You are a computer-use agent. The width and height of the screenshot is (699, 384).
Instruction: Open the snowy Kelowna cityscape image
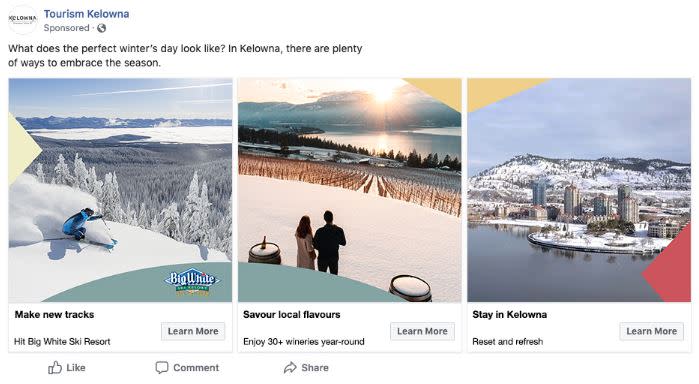tap(579, 190)
